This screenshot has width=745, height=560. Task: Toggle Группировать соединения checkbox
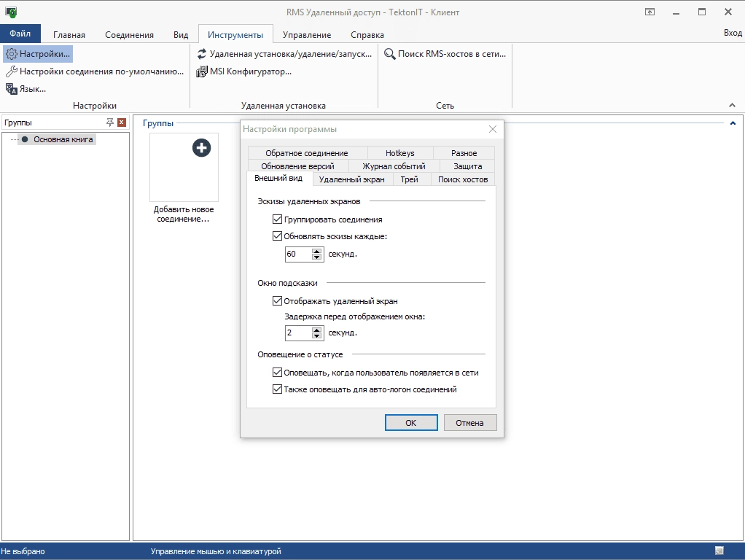pyautogui.click(x=277, y=219)
